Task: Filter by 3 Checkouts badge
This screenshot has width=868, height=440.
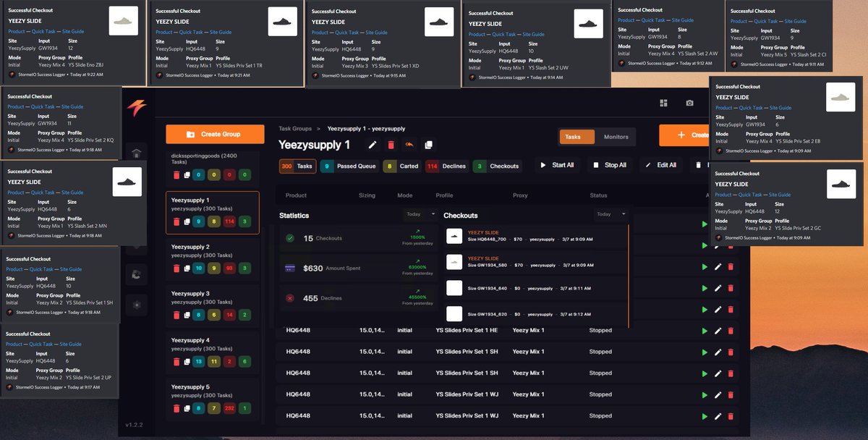Action: [497, 166]
